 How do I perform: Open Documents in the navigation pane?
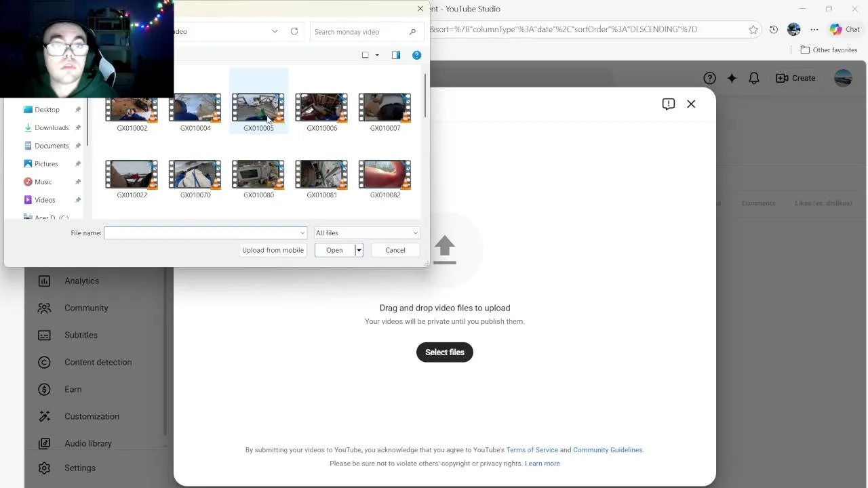tap(52, 146)
